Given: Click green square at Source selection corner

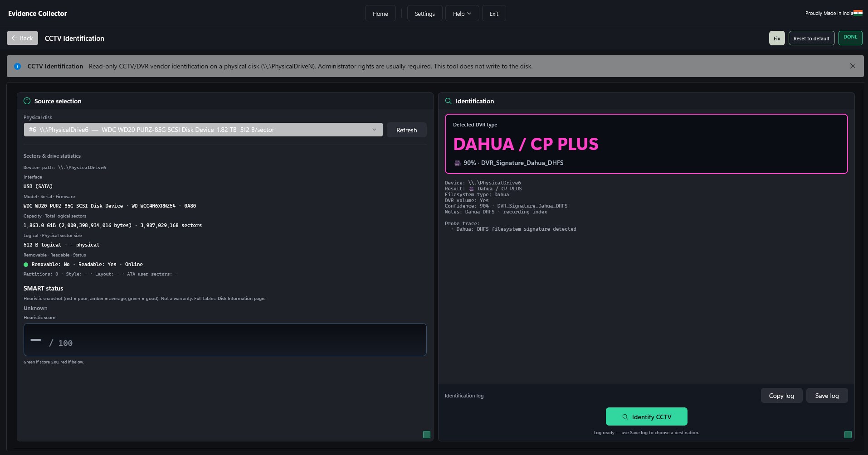Looking at the screenshot, I should 427,435.
